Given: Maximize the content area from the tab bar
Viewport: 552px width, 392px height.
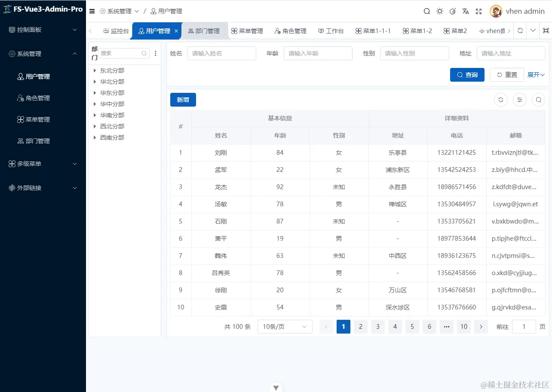Looking at the screenshot, I should 546,31.
